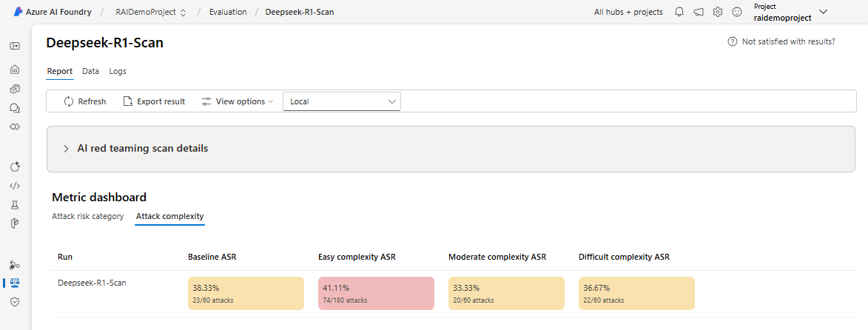Click the shield check sidebar icon

[x=14, y=302]
